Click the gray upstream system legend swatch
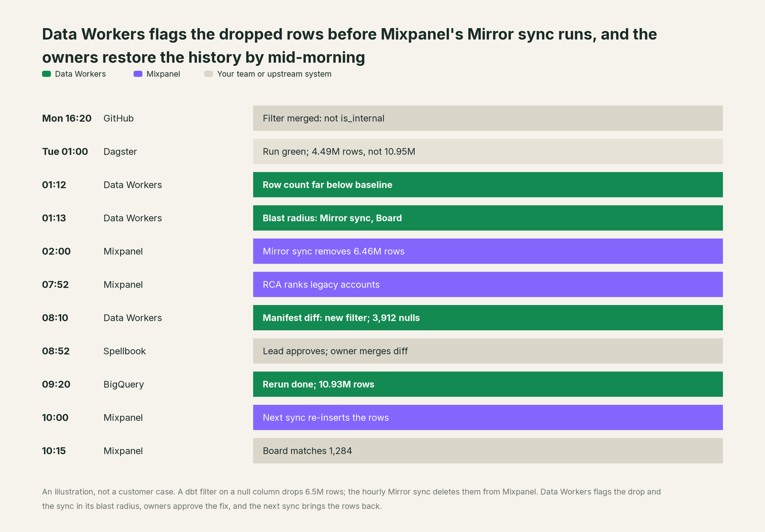765x532 pixels. pyautogui.click(x=208, y=74)
